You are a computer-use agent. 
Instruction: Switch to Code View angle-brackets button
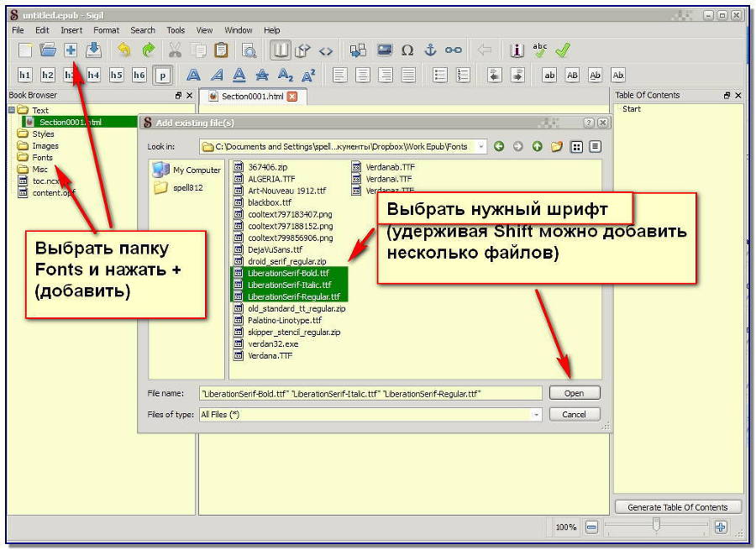click(326, 50)
